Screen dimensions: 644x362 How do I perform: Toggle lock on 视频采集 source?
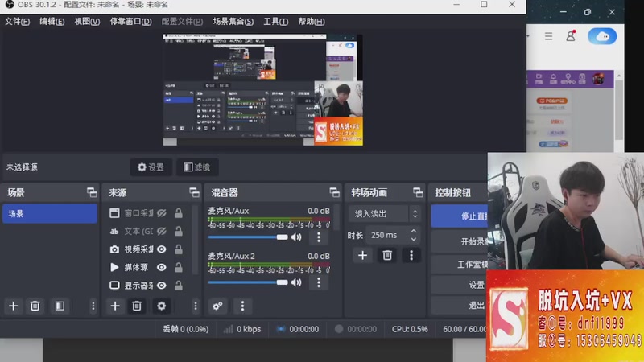point(178,249)
